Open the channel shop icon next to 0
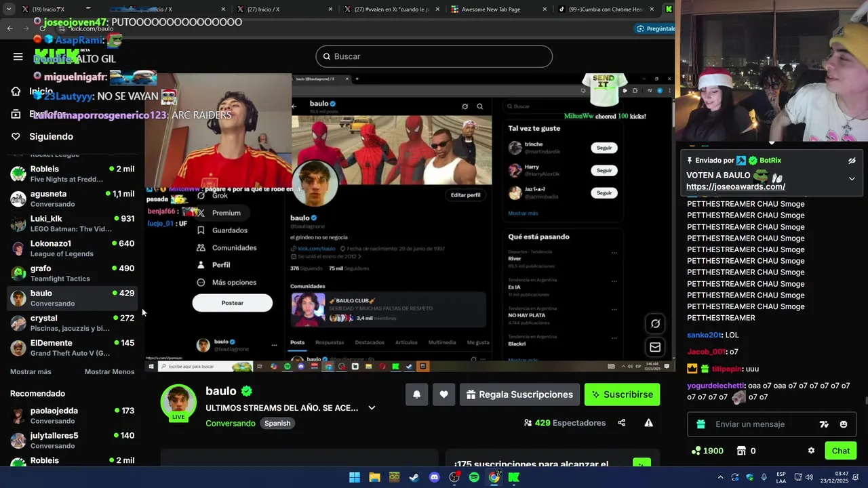 point(741,451)
